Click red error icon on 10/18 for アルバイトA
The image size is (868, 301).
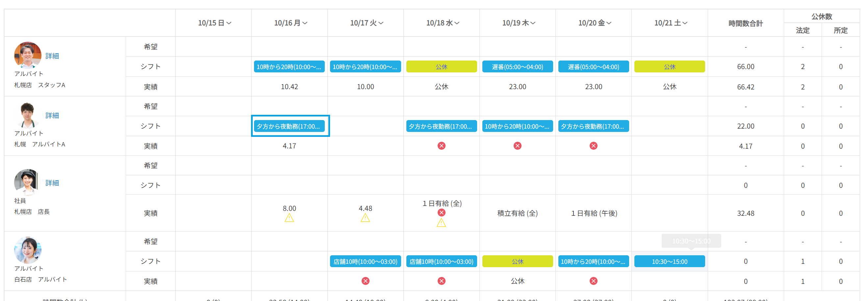[x=441, y=146]
